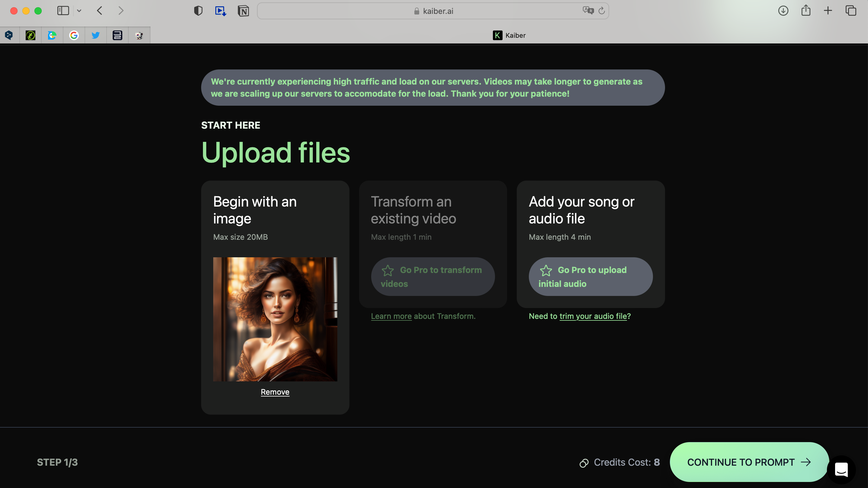Open the trim your audio file link
Image resolution: width=868 pixels, height=488 pixels.
tap(593, 316)
